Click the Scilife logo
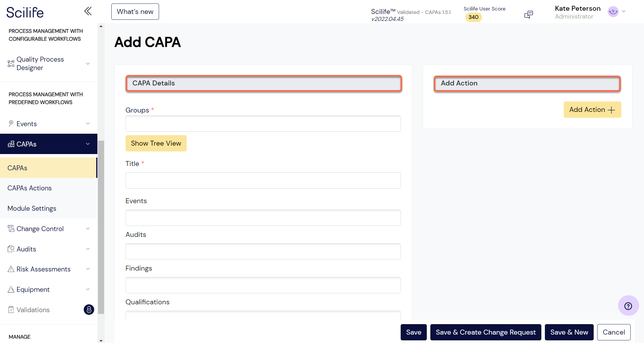 (x=25, y=12)
